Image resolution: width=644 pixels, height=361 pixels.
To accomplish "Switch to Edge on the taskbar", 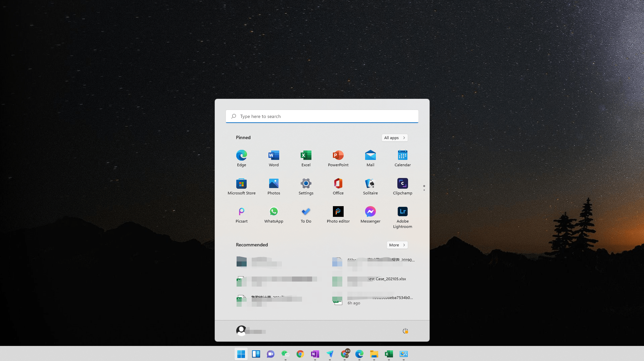I will pos(359,354).
